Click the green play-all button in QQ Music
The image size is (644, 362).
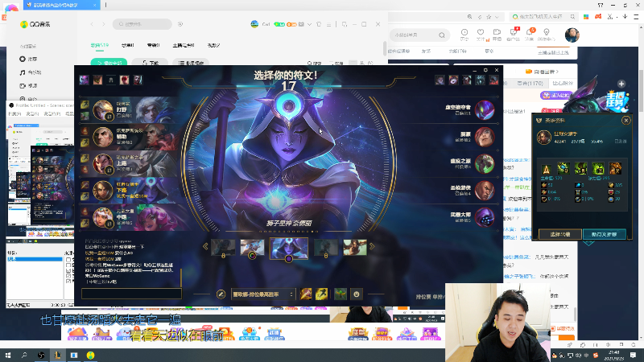coord(109,63)
